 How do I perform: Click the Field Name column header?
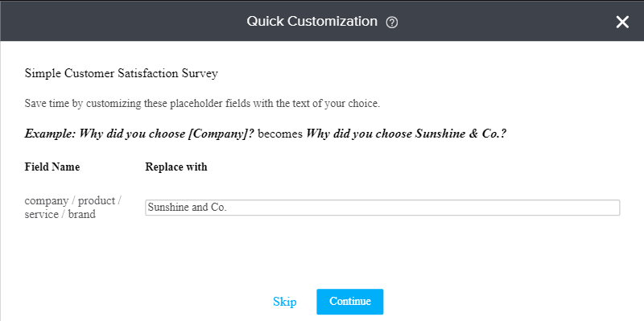click(x=52, y=167)
